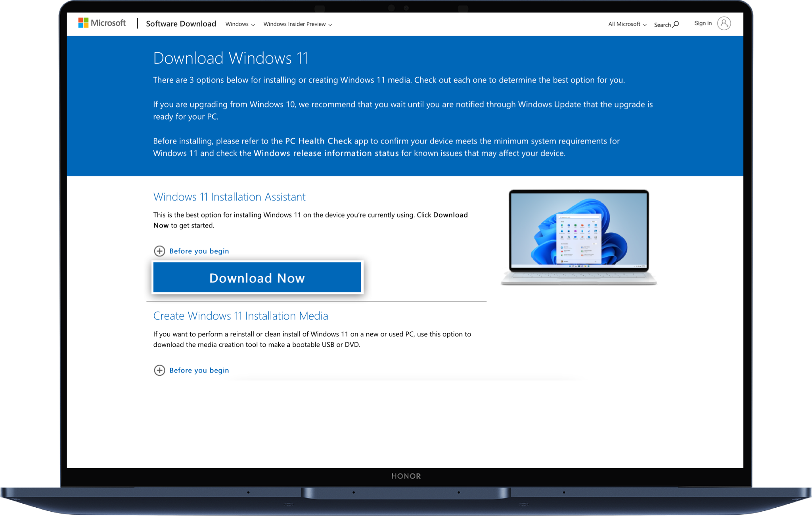
Task: Click the Sign in text
Action: [703, 23]
